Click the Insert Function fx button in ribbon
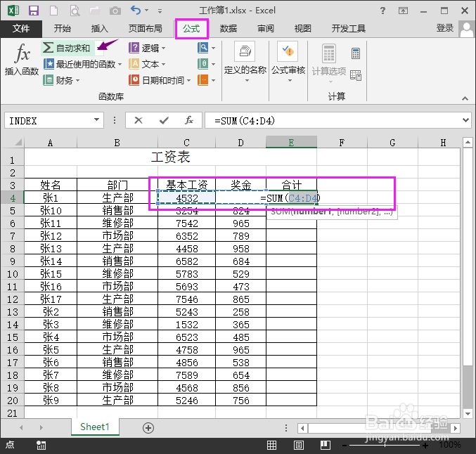This screenshot has width=476, height=454. coord(22,59)
